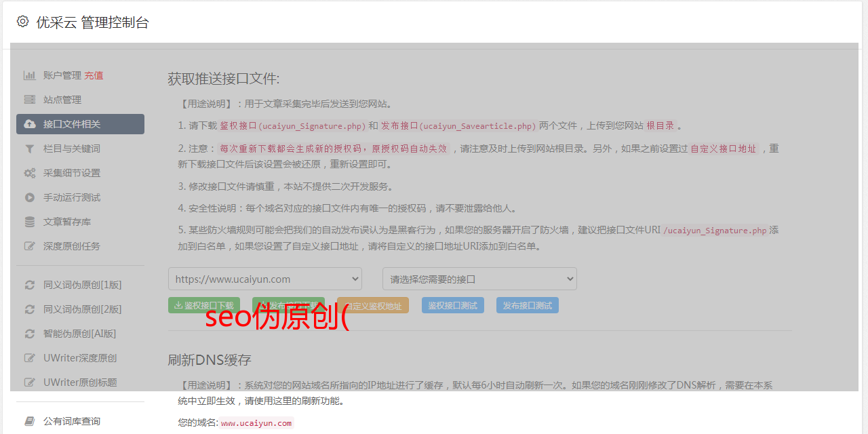Click the blue 发布接口测试 button

coord(528,305)
